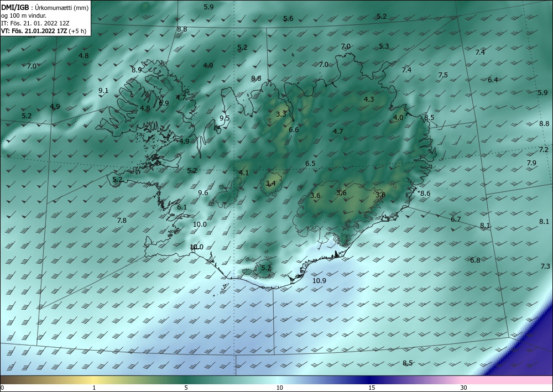Click the "og 100 m vindur." legend line
The image size is (553, 392).
tap(24, 15)
